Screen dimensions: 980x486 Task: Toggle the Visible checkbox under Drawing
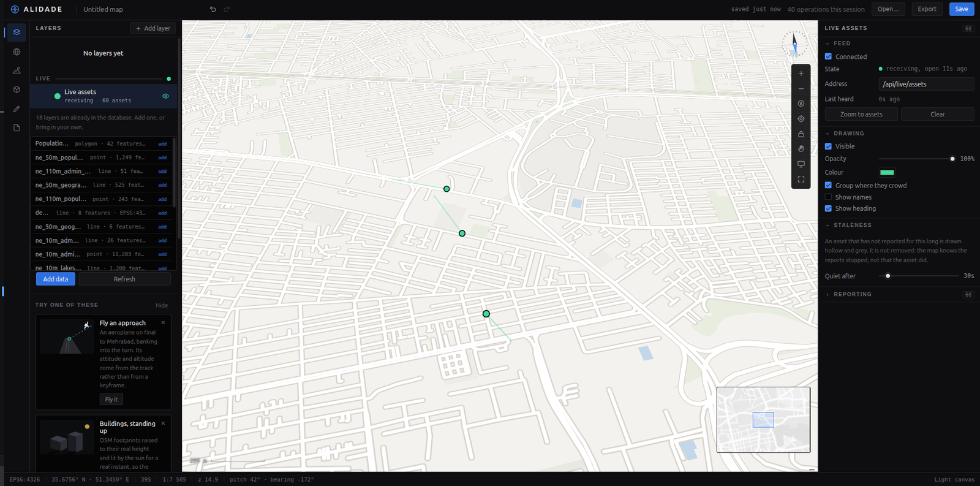click(x=828, y=146)
